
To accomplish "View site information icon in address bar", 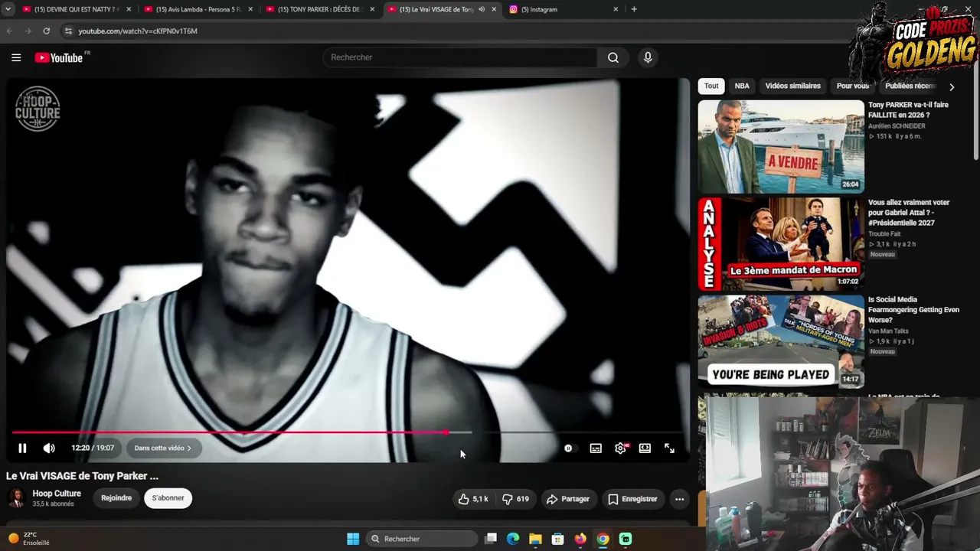I will (68, 31).
